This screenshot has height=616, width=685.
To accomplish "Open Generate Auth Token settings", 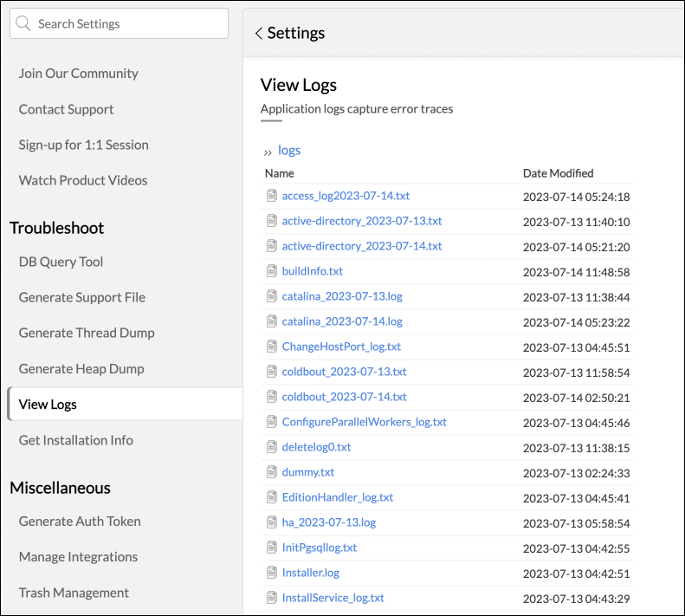I will [80, 522].
